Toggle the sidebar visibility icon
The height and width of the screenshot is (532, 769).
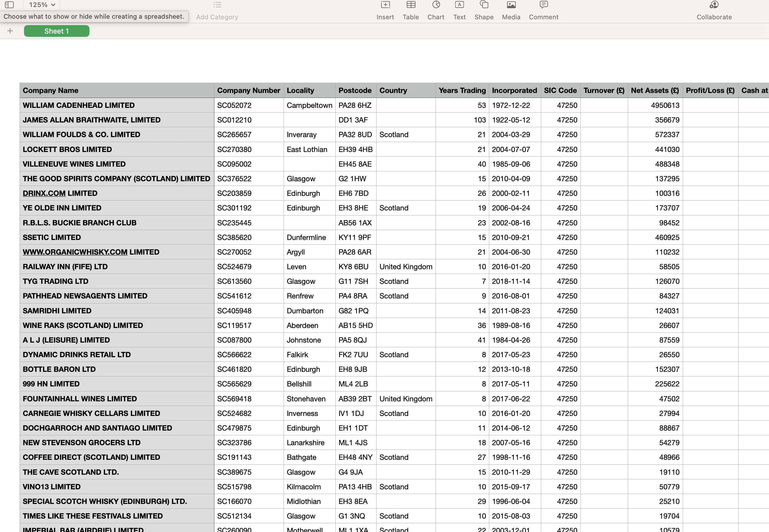(x=9, y=5)
